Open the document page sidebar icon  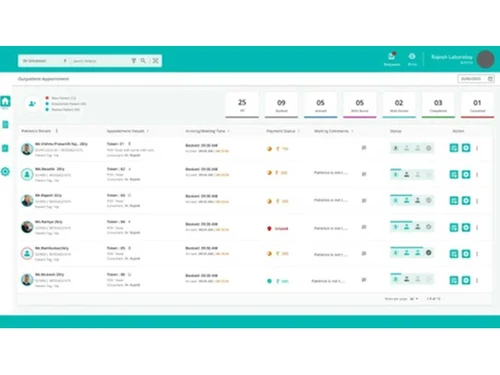click(5, 125)
